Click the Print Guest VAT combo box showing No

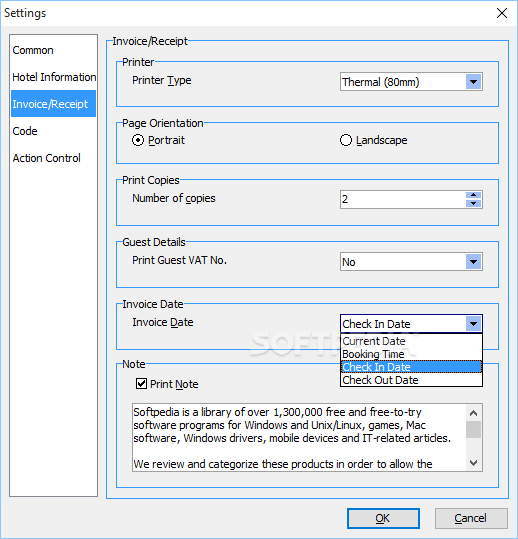click(x=411, y=262)
